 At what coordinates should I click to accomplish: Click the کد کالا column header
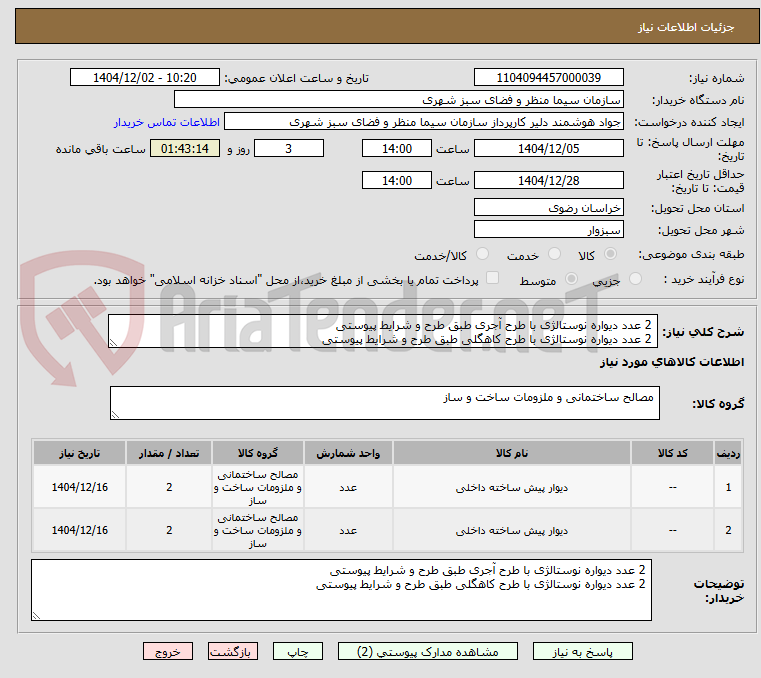click(672, 453)
